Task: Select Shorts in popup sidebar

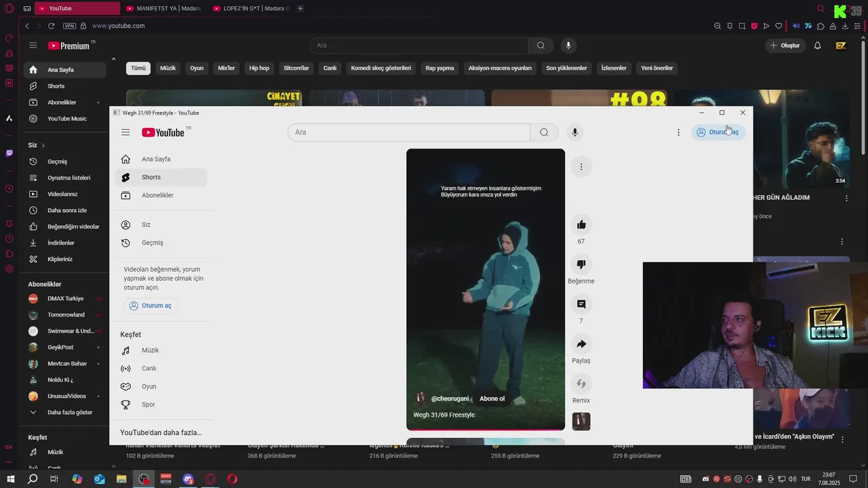Action: (x=161, y=178)
